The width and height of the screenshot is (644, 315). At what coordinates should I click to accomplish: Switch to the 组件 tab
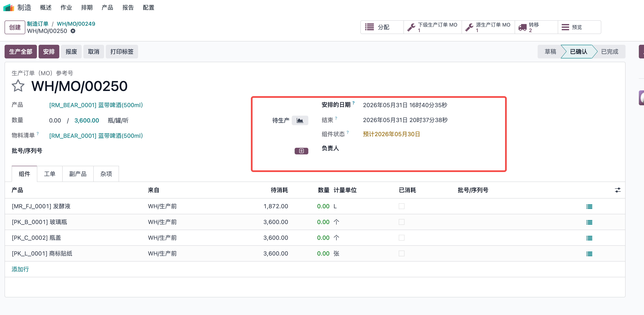24,174
